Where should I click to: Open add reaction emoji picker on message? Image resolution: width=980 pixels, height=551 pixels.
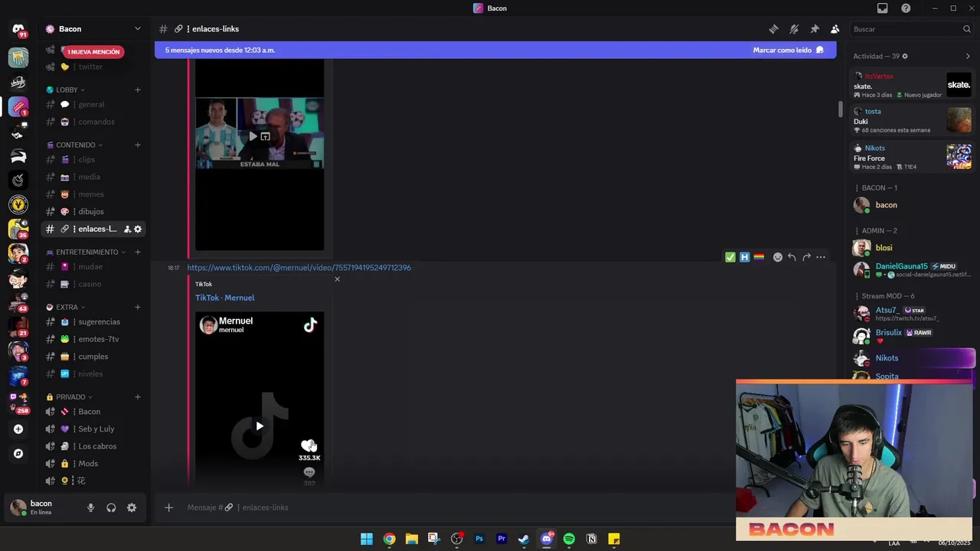[x=778, y=257]
